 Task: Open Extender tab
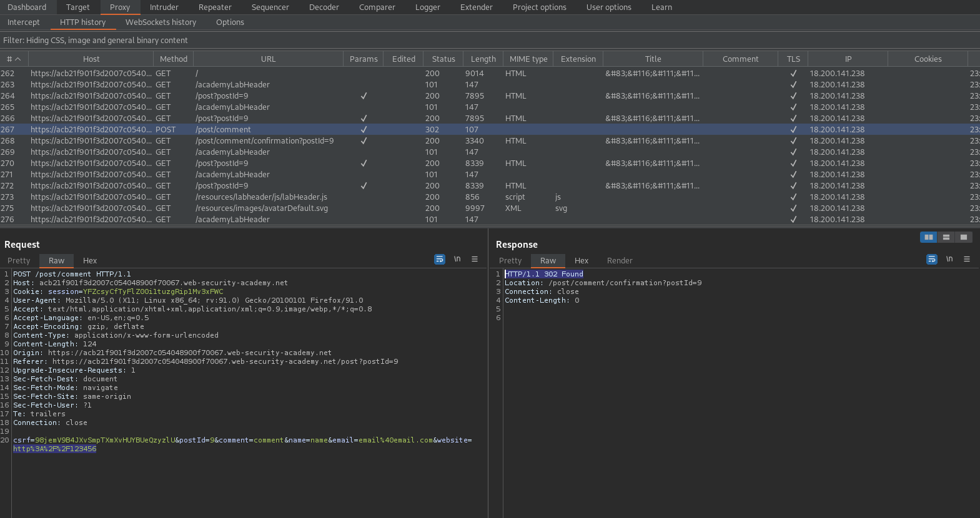(x=477, y=7)
